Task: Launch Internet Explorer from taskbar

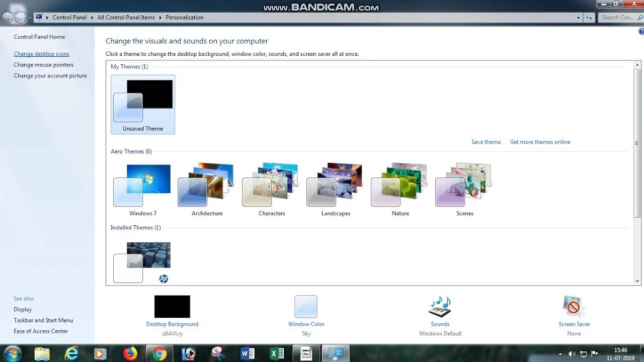Action: point(71,353)
